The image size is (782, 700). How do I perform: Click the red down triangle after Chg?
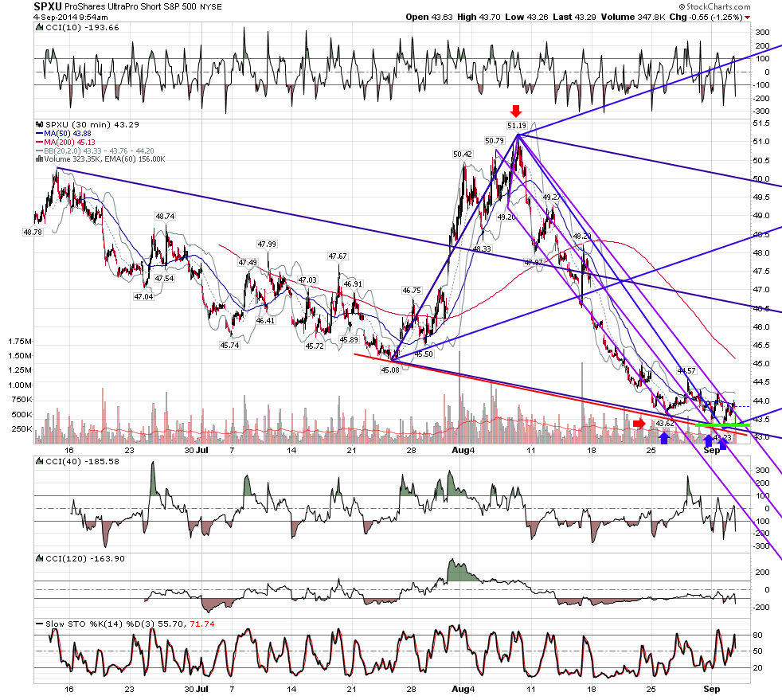(x=747, y=18)
